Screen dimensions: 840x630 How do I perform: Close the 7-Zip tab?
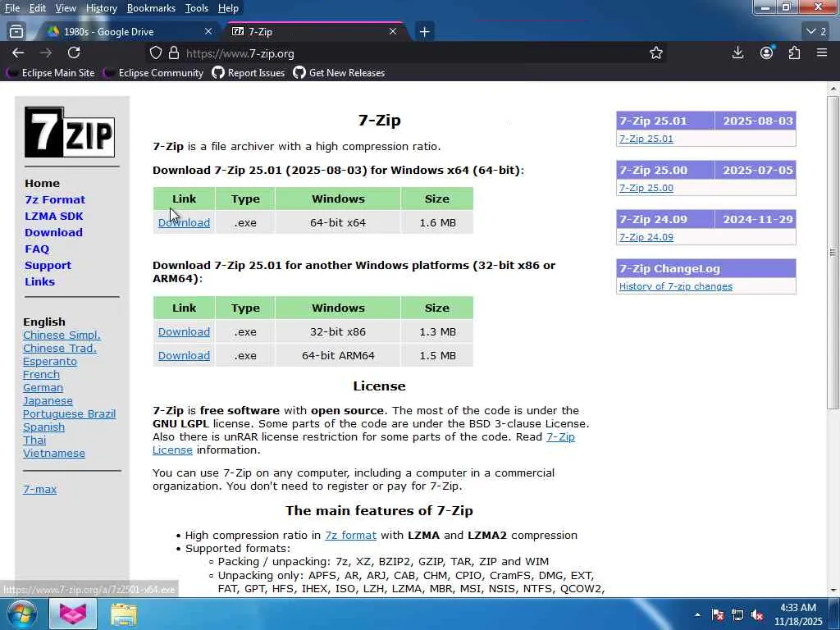(x=393, y=32)
